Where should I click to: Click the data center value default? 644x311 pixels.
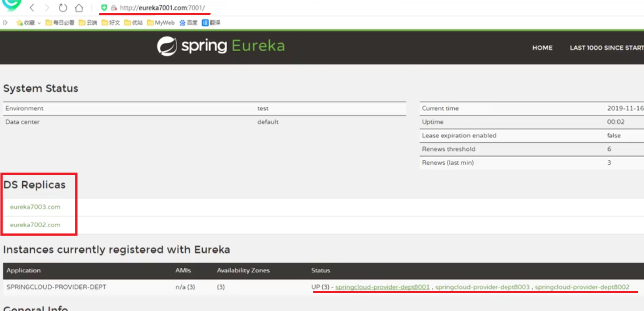(x=268, y=122)
